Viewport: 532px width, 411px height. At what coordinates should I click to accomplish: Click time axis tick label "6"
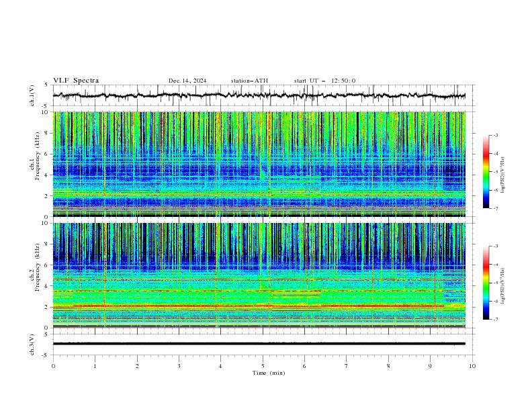[304, 366]
